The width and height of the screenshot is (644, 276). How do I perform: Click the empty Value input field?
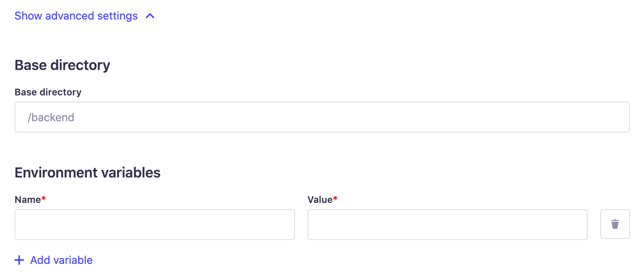(x=447, y=224)
